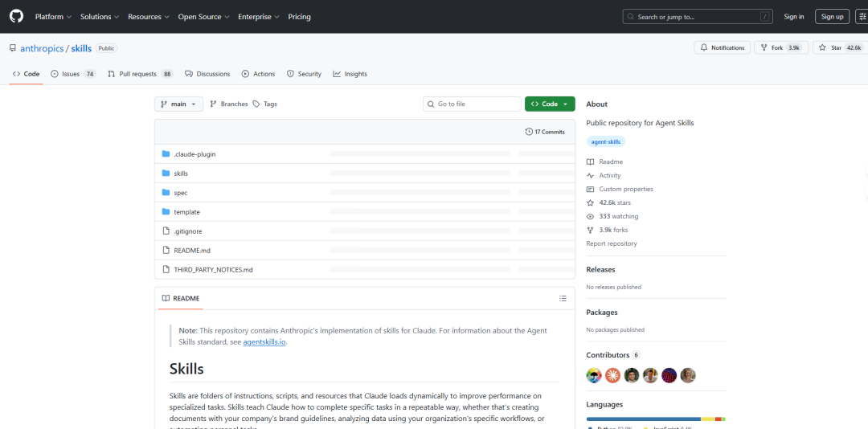
Task: Open the Solutions dropdown menu
Action: pos(100,17)
